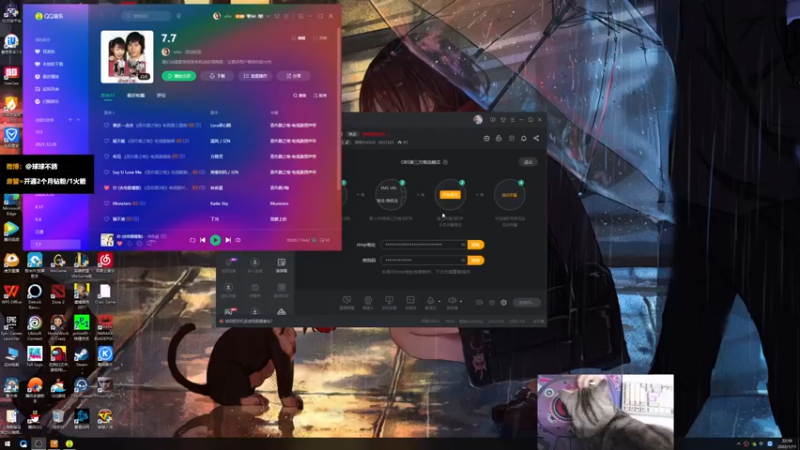Click the speaker icon in streaming toolbar

[x=452, y=302]
